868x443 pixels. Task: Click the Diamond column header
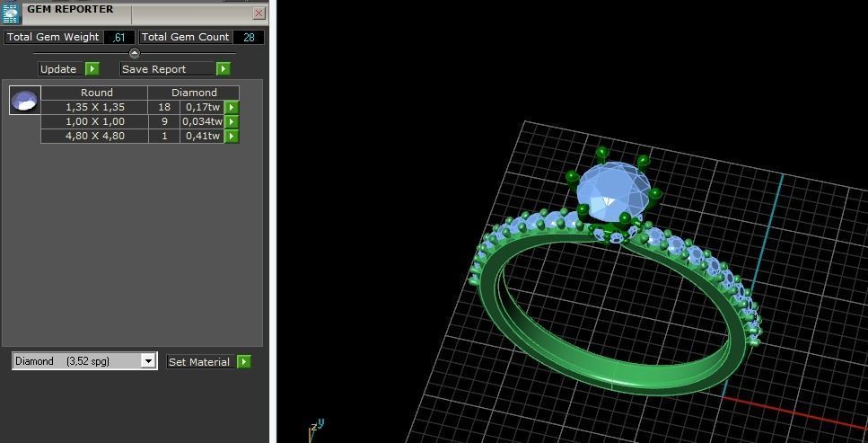click(x=194, y=93)
